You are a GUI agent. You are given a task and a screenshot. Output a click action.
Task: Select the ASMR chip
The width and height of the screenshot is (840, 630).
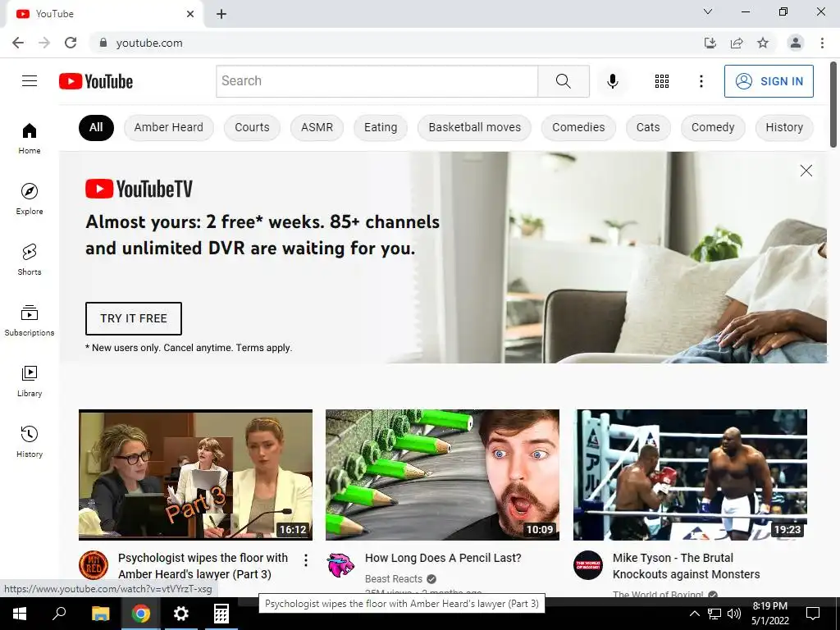coord(317,127)
